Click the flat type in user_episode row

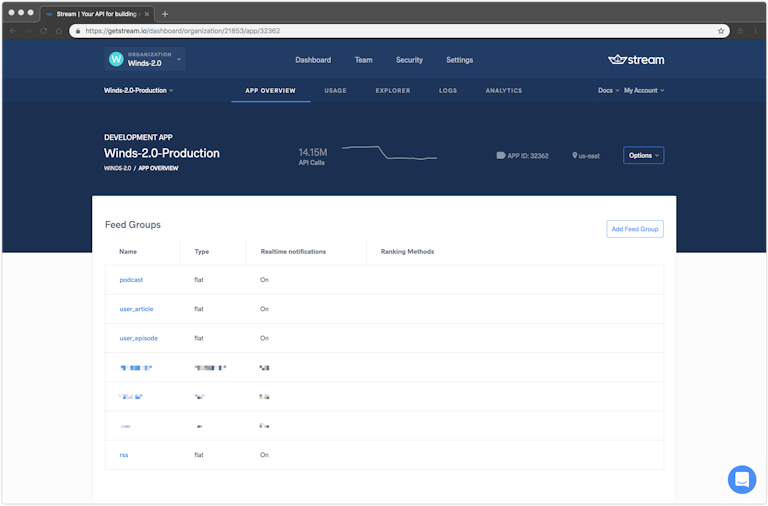[x=199, y=338]
